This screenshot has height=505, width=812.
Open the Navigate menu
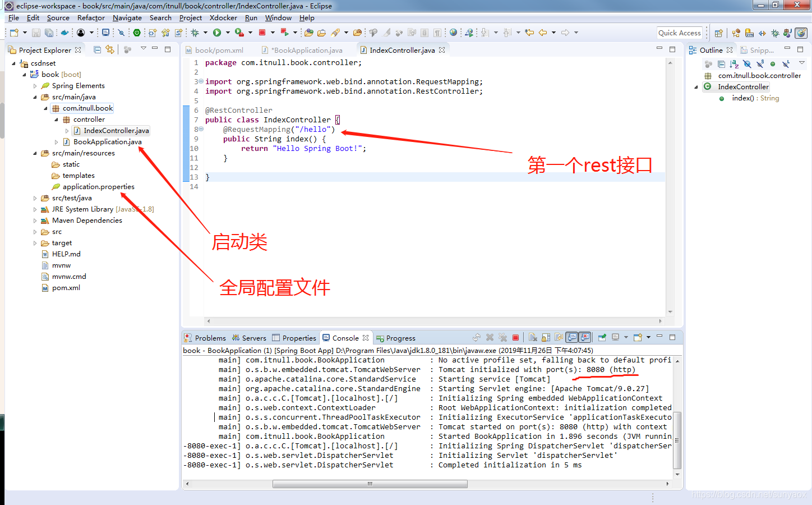pos(127,18)
